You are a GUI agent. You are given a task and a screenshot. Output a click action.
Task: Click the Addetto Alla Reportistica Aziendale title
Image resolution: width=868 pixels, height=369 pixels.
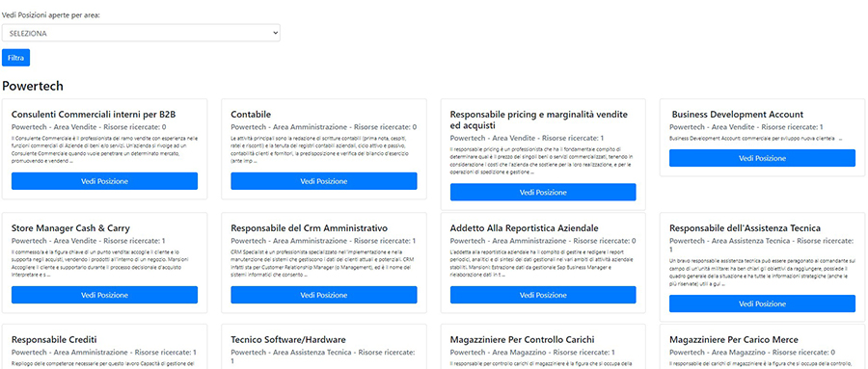pyautogui.click(x=525, y=228)
